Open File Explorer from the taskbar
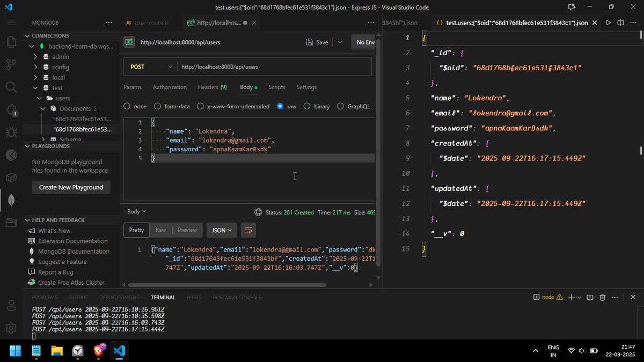 pos(57,351)
